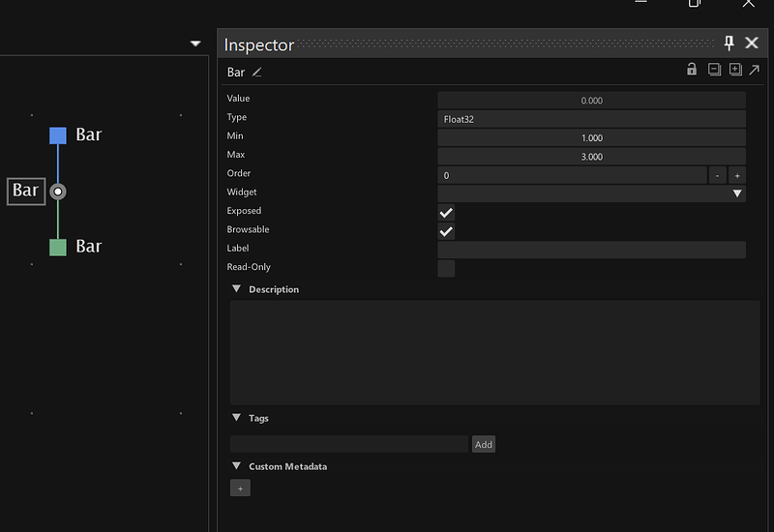Viewport: 774px width, 532px height.
Task: Collapse the Custom Metadata section
Action: [236, 466]
